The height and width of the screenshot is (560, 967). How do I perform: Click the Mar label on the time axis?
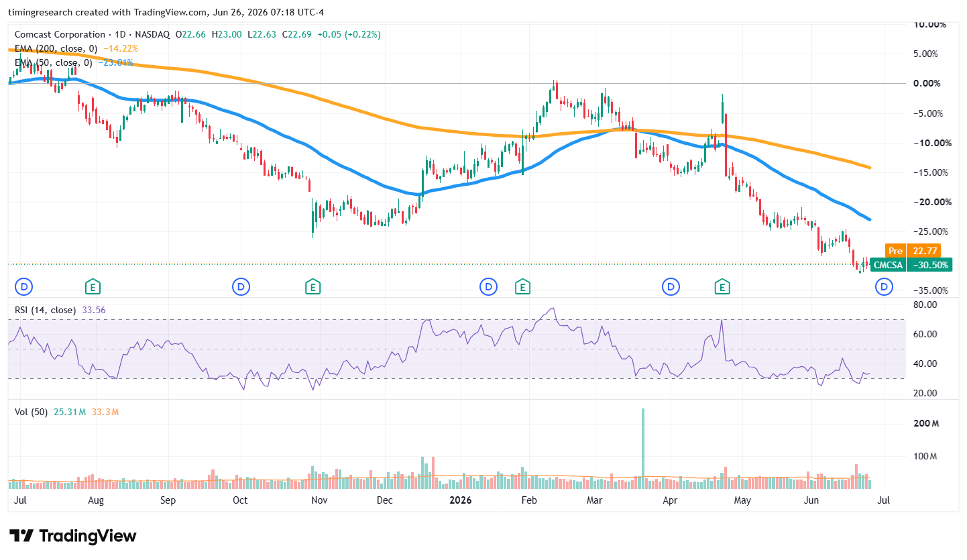593,500
